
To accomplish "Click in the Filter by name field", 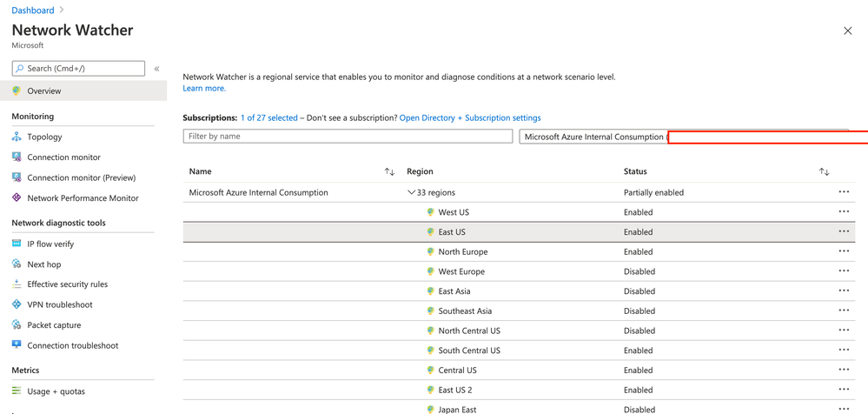I will tap(348, 137).
